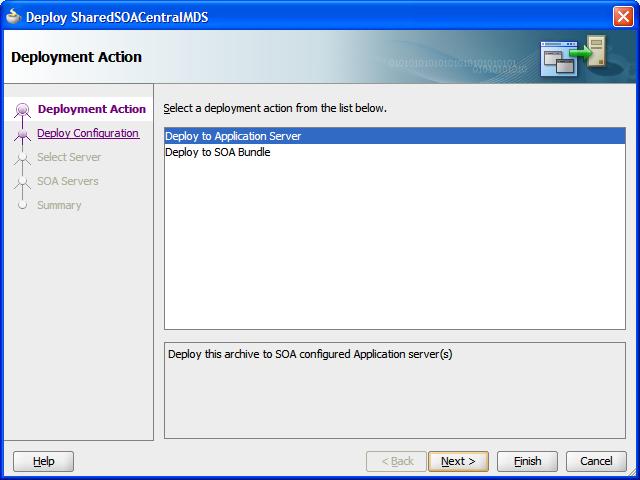Click the Select Server step bullet
This screenshot has height=480, width=640.
coord(22,157)
